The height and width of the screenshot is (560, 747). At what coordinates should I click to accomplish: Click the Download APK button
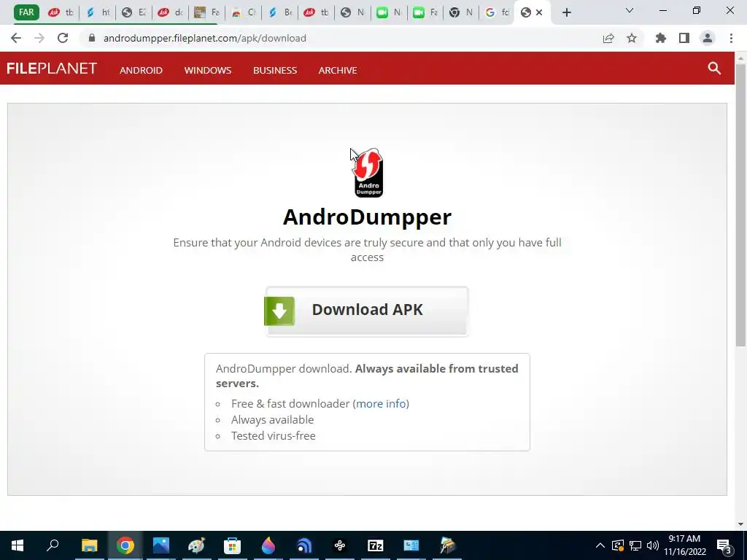[x=367, y=311]
